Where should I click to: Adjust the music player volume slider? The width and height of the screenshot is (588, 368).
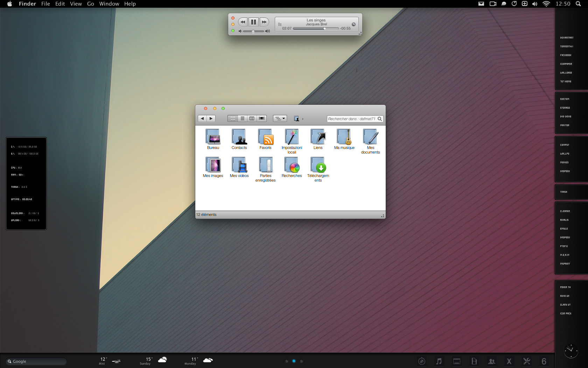pyautogui.click(x=254, y=32)
